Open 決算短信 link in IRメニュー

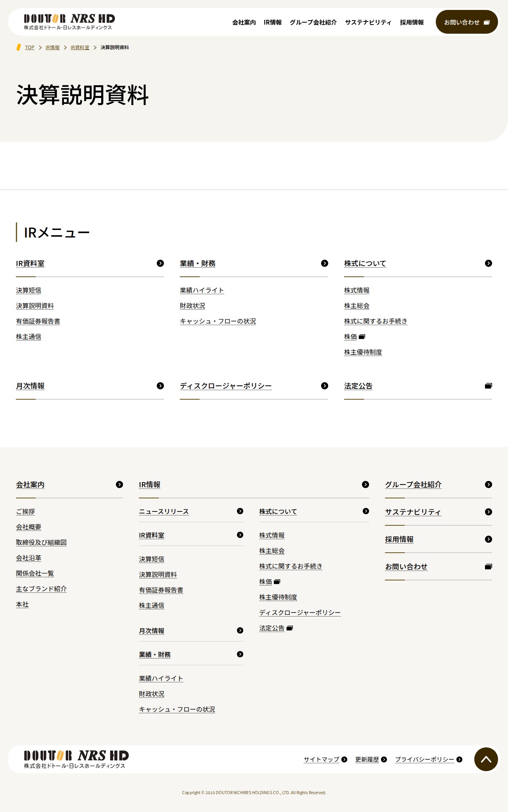29,290
